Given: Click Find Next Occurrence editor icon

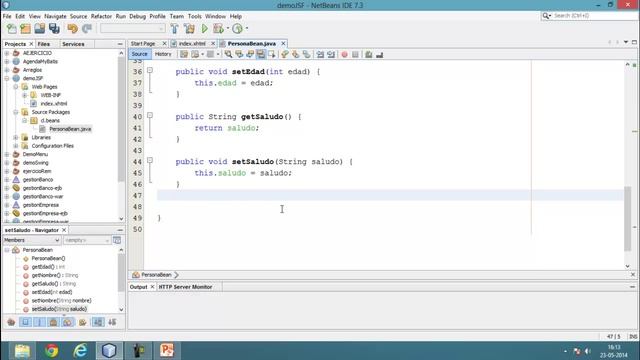Looking at the screenshot, I should [x=250, y=54].
